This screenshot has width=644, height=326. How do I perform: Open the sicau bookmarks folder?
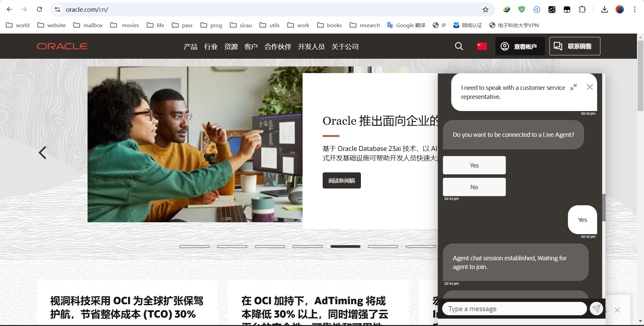point(241,25)
